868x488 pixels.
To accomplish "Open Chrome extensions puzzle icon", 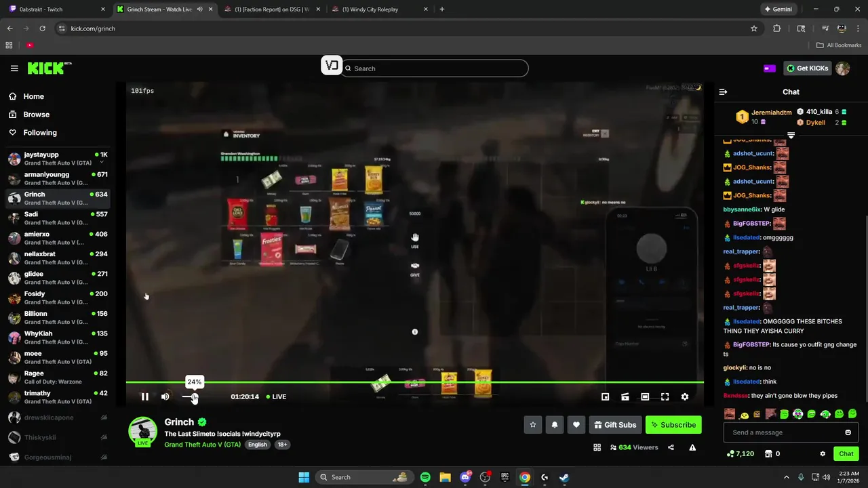I will pos(777,28).
